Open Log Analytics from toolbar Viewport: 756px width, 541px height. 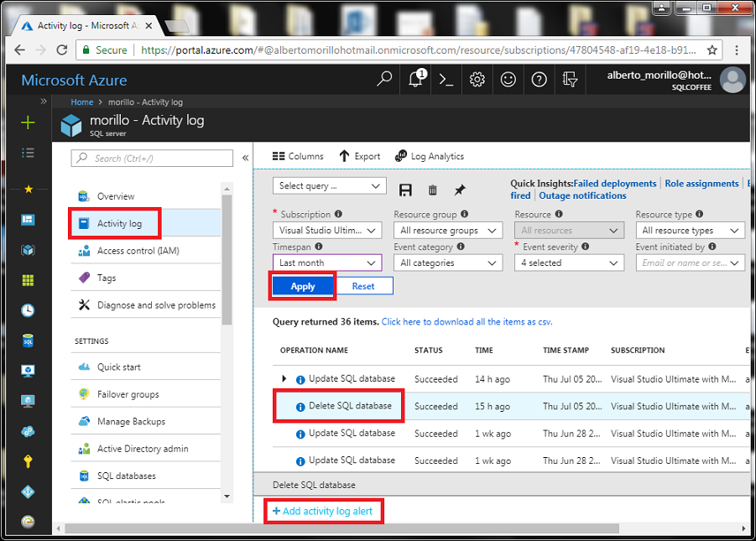coord(430,156)
